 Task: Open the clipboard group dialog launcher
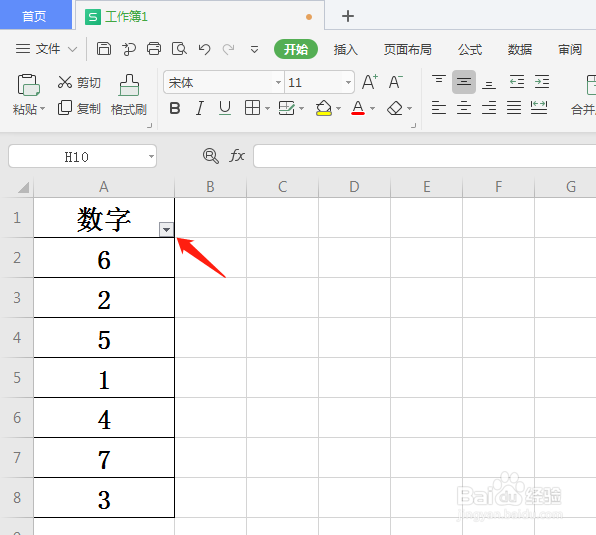(x=150, y=125)
